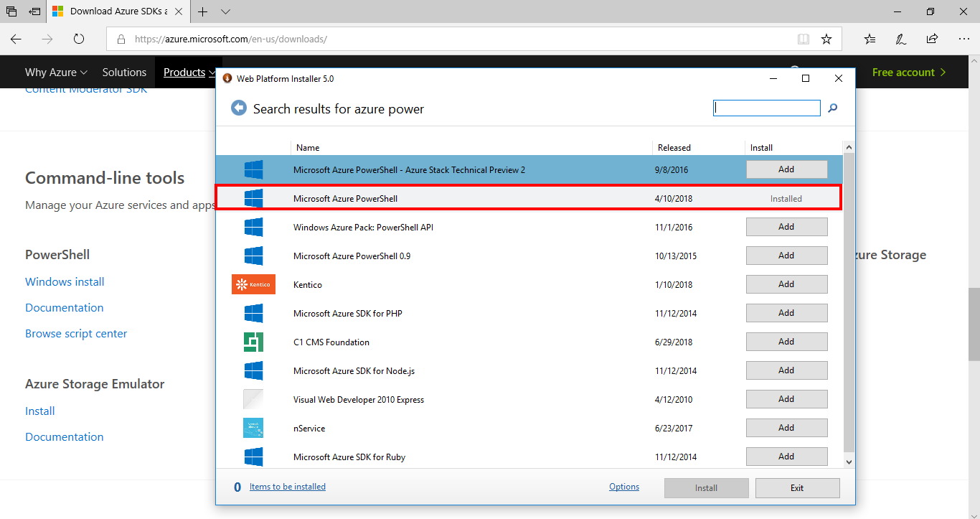
Task: Click the Visual Web Developer 2010 Express icon
Action: (x=253, y=399)
